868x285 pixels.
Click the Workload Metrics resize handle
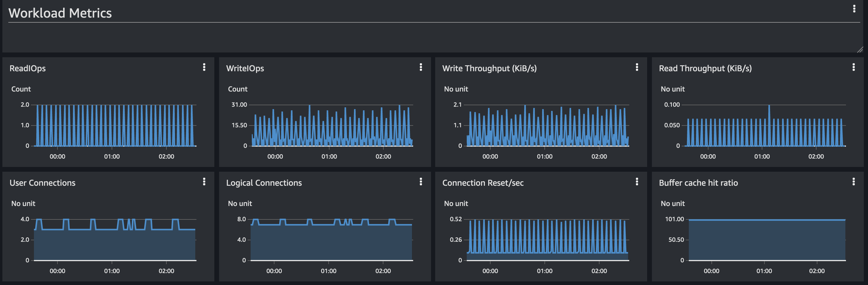point(860,50)
